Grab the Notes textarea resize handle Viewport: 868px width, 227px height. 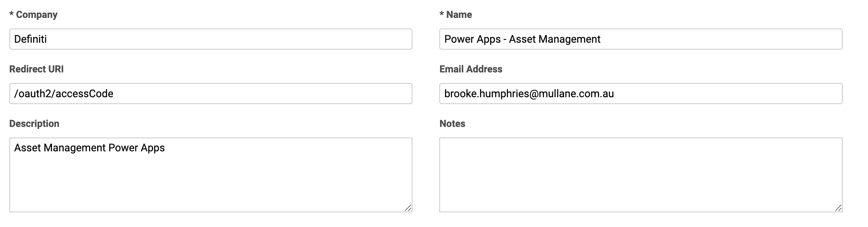[x=838, y=208]
